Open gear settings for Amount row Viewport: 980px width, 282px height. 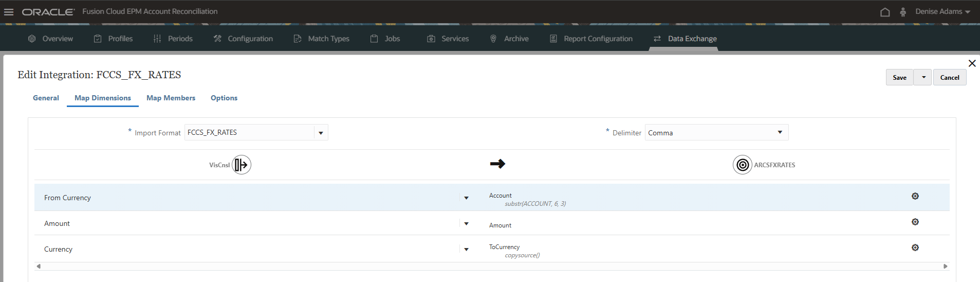point(915,222)
